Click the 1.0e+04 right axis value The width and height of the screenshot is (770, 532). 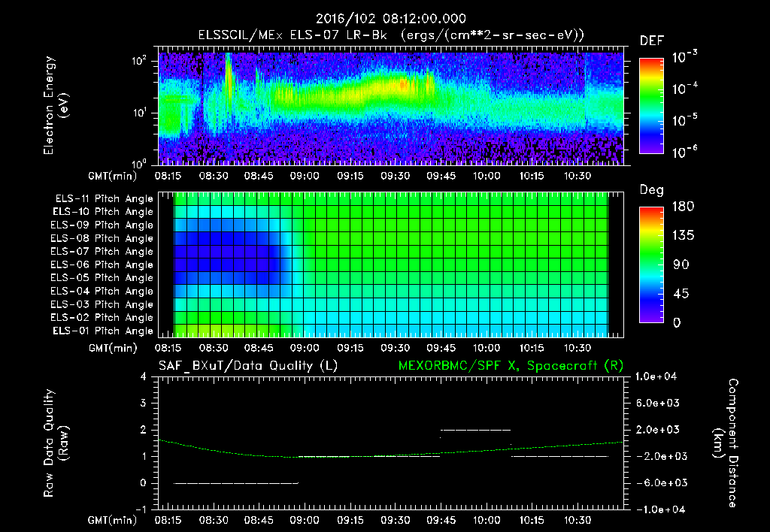click(656, 376)
